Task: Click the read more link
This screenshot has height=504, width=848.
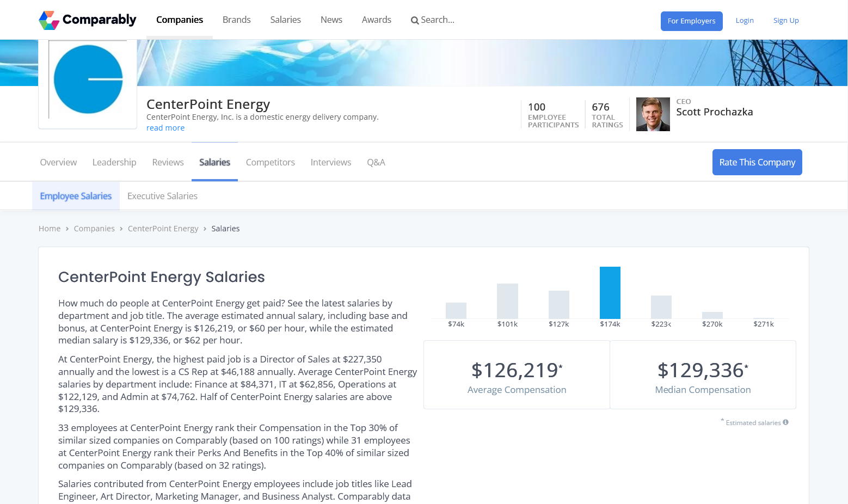Action: tap(165, 128)
